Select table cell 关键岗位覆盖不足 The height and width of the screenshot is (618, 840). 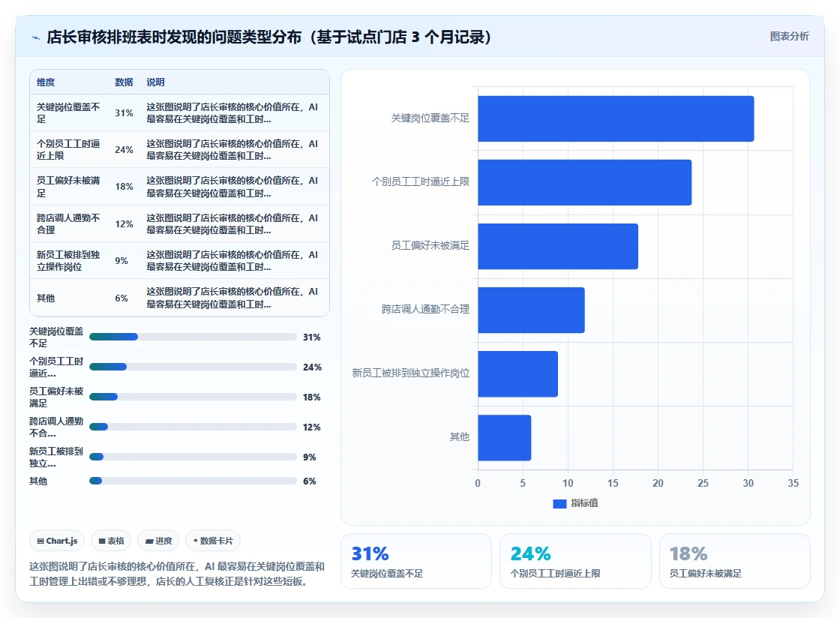(x=68, y=113)
